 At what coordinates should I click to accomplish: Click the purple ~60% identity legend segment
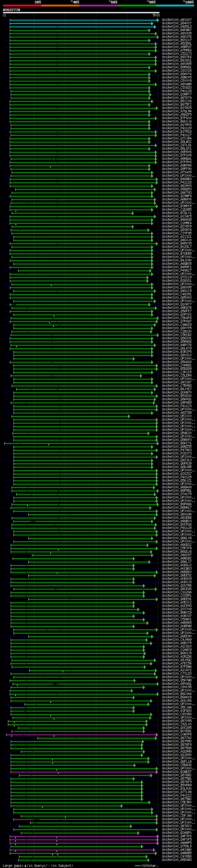coord(98,6)
